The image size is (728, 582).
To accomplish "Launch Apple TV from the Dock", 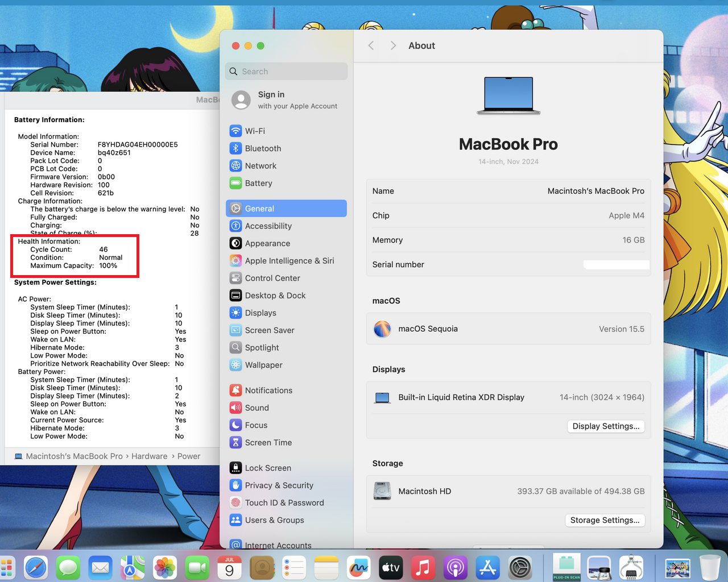I will pos(391,567).
